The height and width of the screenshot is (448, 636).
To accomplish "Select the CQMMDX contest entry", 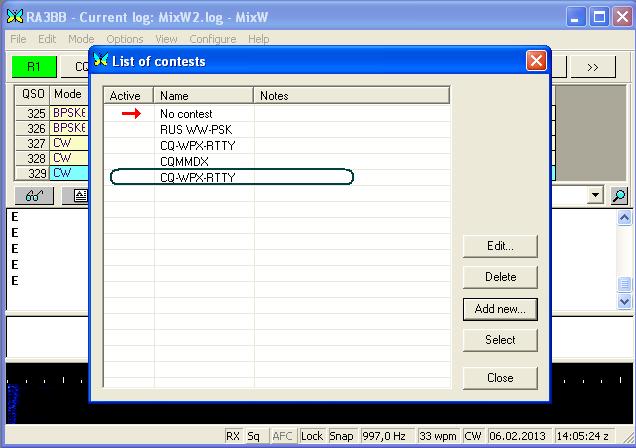I will click(184, 162).
